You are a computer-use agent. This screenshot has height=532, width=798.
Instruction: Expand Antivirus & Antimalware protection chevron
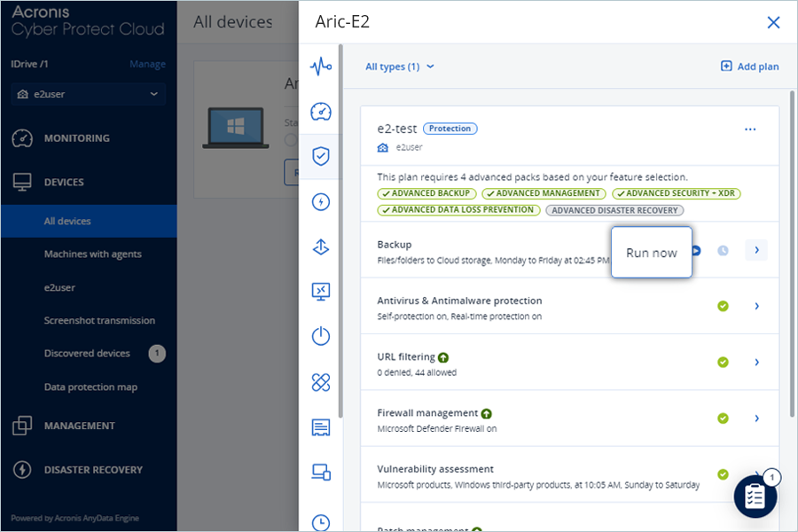pos(757,306)
